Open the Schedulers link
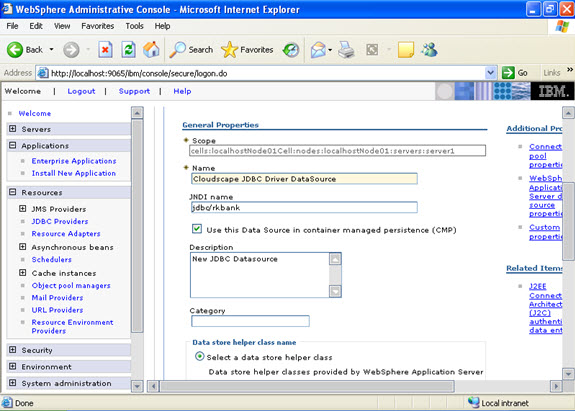This screenshot has height=411, width=575. click(51, 259)
